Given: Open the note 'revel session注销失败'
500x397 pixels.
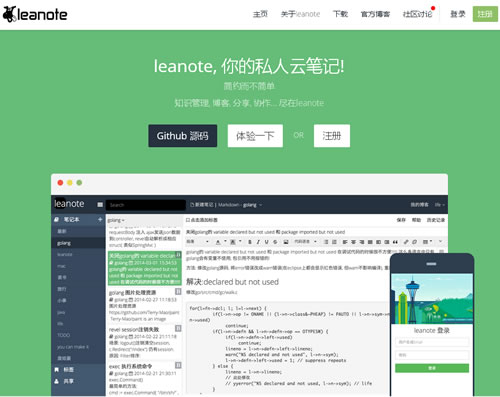Looking at the screenshot, I should pyautogui.click(x=144, y=342).
